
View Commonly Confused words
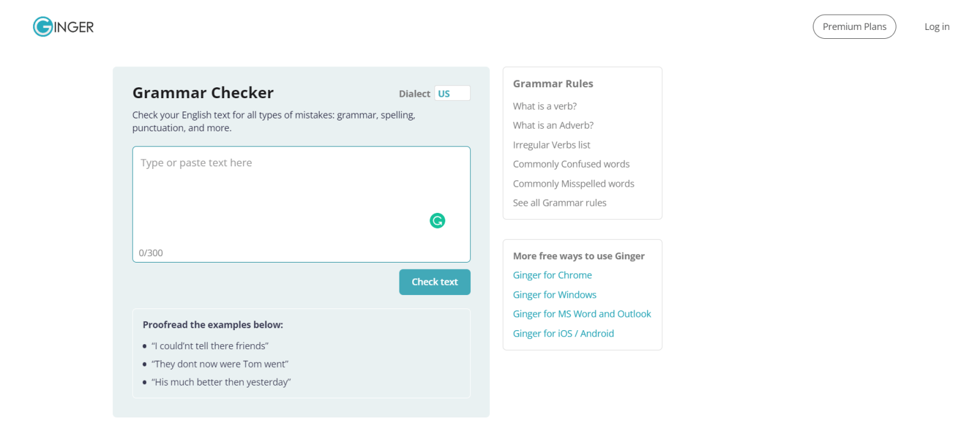[x=571, y=164]
